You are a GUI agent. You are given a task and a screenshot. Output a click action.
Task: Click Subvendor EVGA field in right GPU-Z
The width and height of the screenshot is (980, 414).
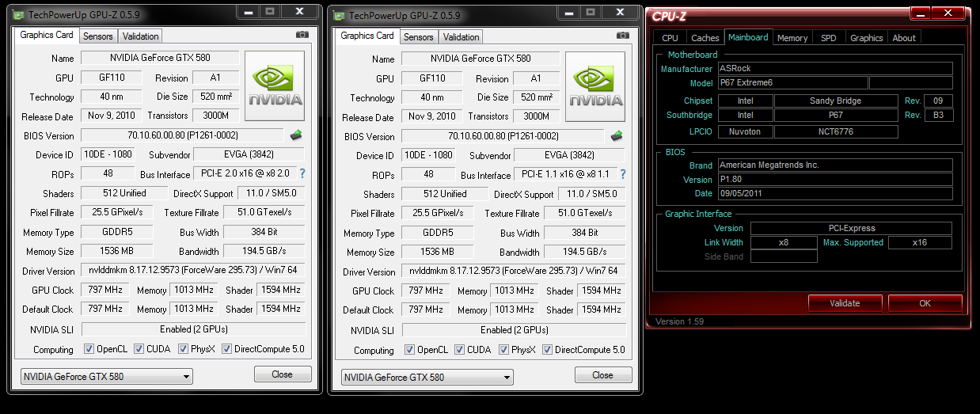(571, 156)
